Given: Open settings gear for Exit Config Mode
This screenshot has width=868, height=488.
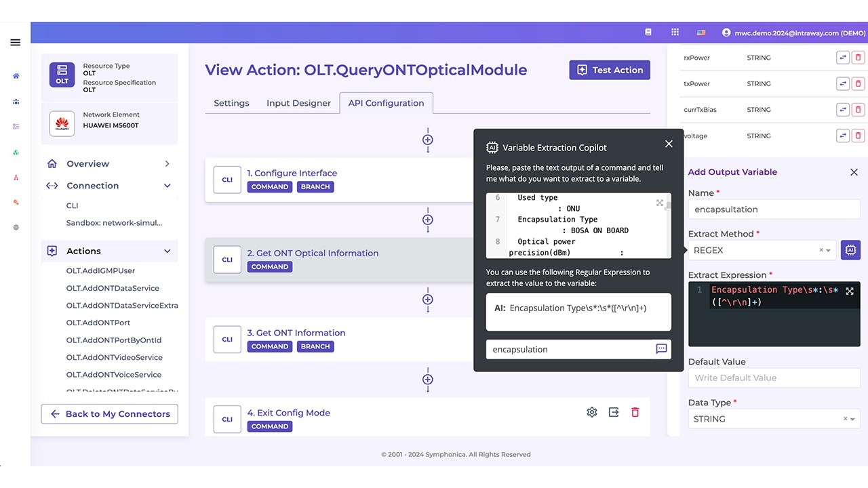Looking at the screenshot, I should coord(592,412).
